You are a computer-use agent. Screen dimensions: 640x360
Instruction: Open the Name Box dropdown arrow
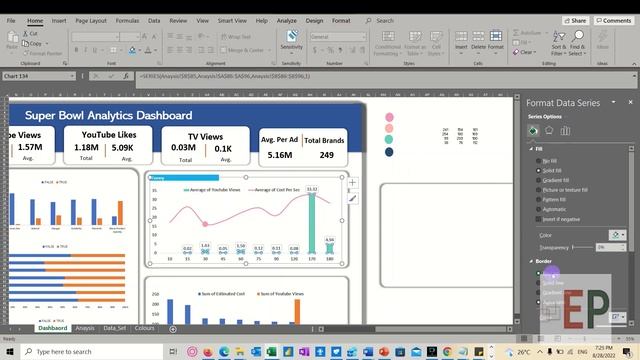pos(72,76)
